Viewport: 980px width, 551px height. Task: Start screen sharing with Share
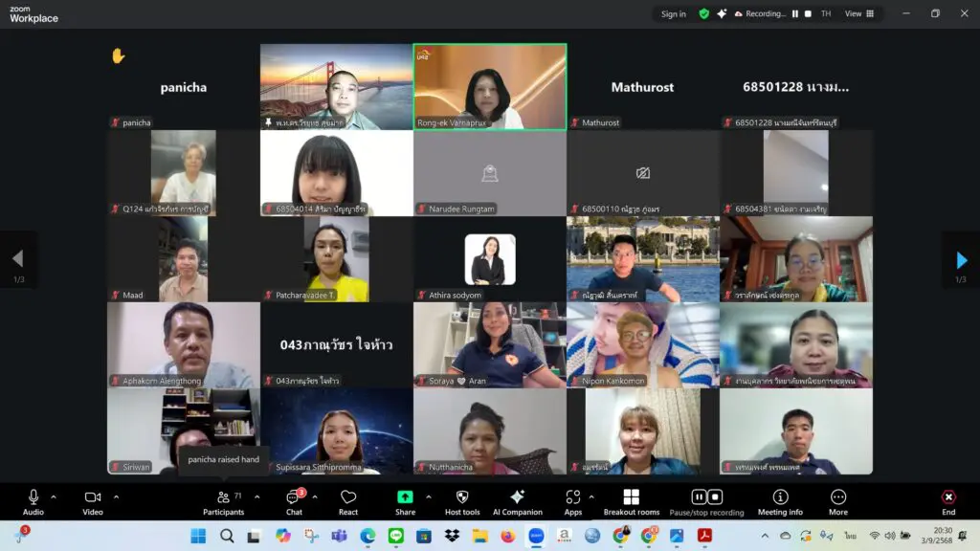click(405, 501)
